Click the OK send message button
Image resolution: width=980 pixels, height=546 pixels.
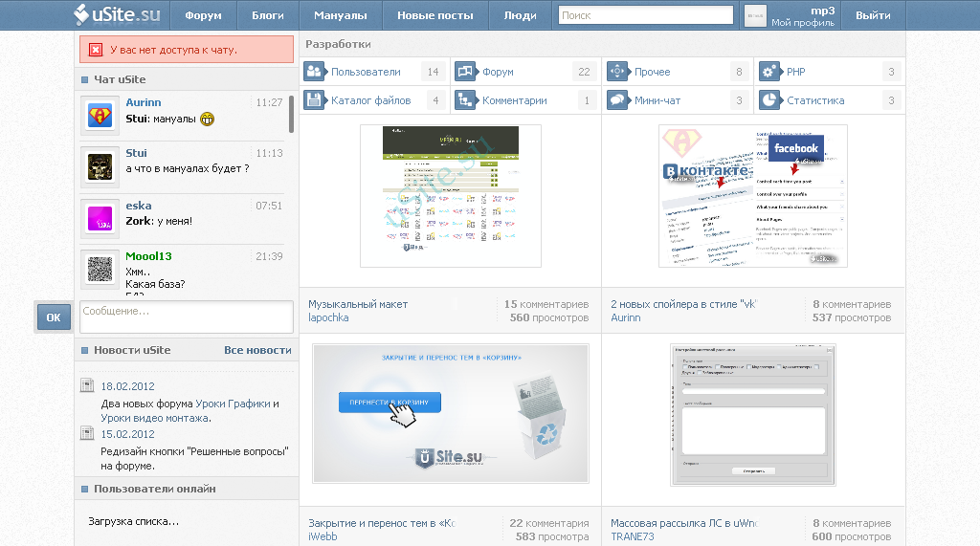54,317
